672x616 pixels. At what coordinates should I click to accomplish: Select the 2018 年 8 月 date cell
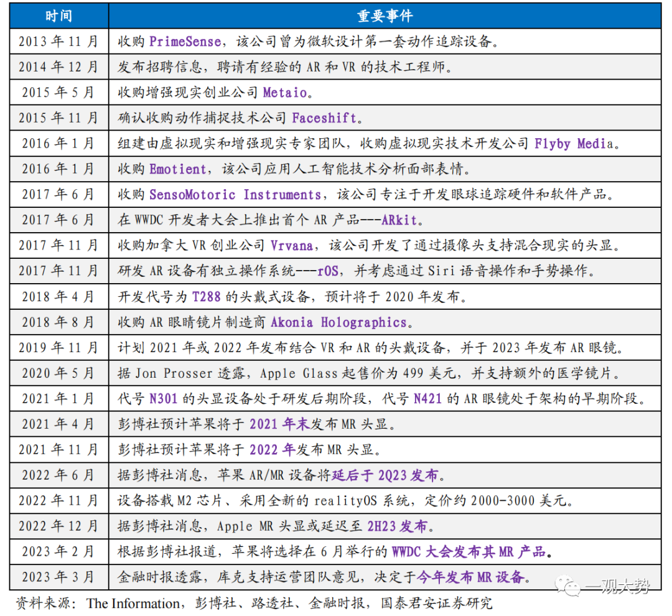59,322
